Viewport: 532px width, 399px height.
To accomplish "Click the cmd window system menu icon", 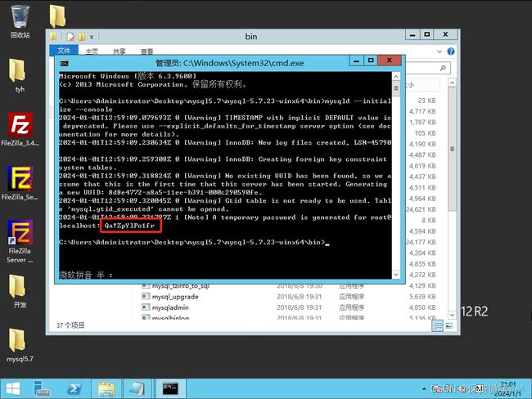I will (64, 63).
